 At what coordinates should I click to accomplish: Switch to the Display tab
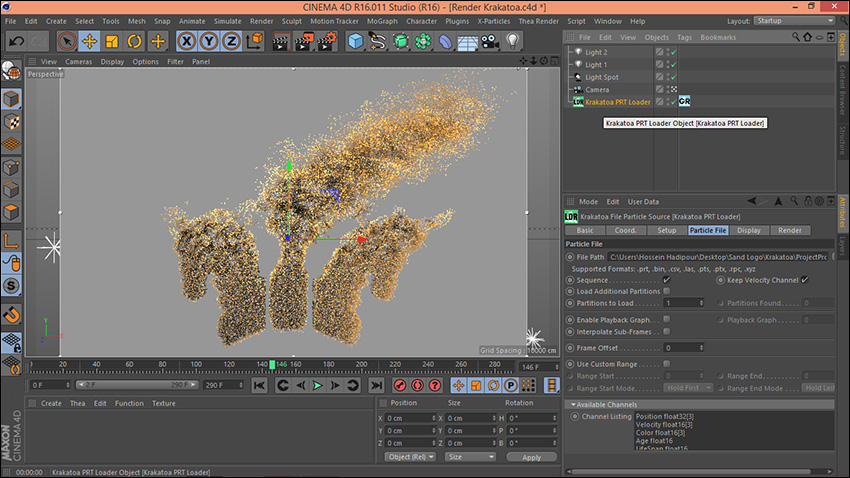click(749, 230)
